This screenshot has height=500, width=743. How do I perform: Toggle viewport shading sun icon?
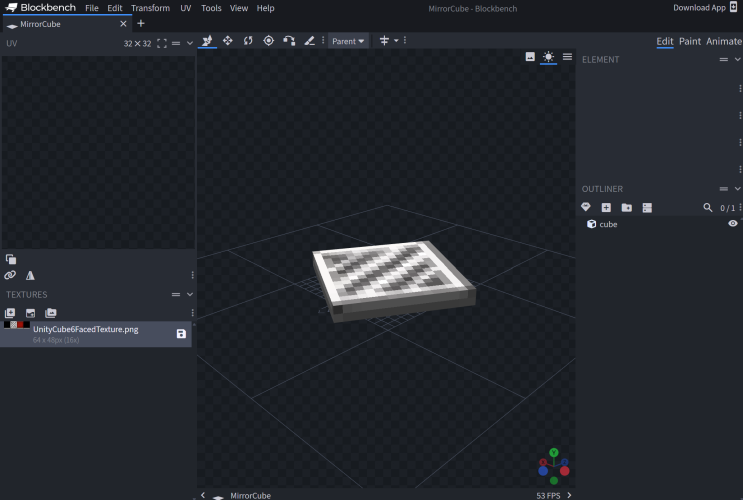(x=548, y=57)
